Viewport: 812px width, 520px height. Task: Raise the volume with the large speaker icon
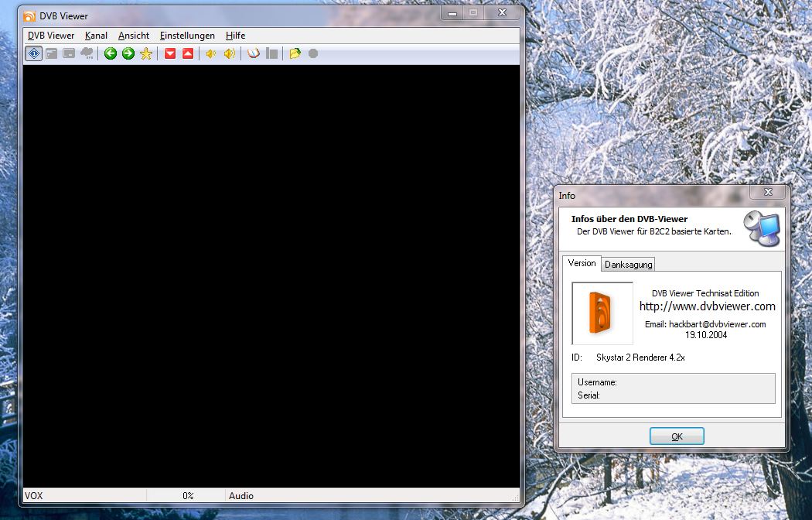pyautogui.click(x=229, y=53)
